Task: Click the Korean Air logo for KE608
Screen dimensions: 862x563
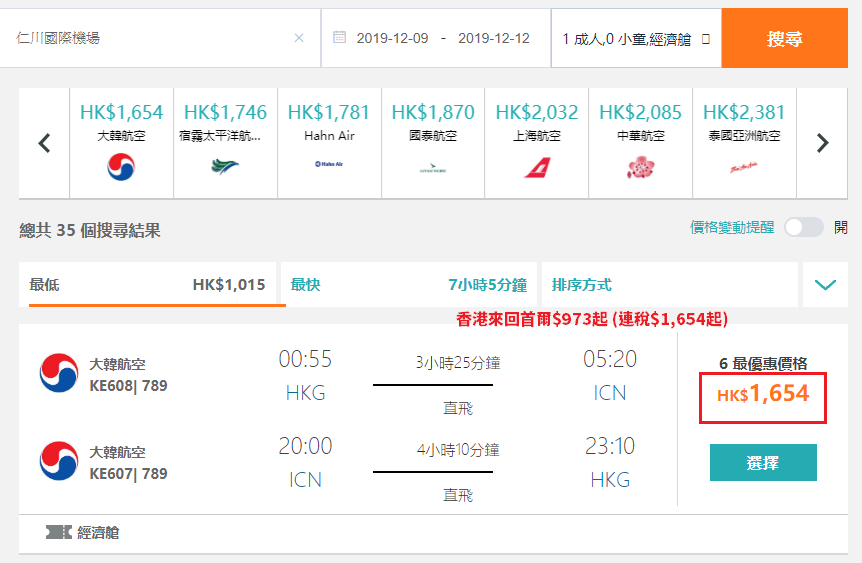Action: click(x=59, y=373)
